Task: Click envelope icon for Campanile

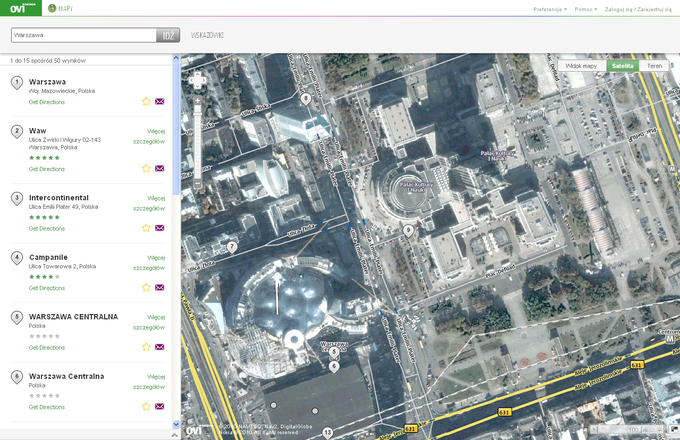Action: [160, 287]
